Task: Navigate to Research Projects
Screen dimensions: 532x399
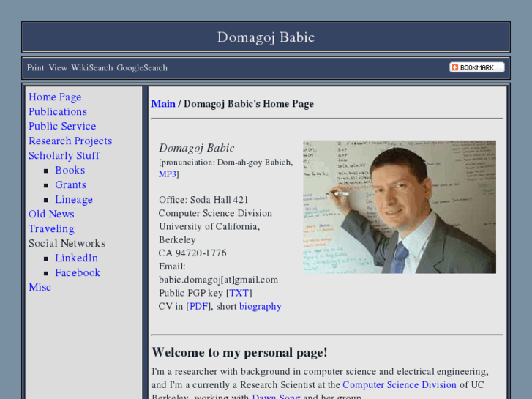Action: tap(70, 141)
